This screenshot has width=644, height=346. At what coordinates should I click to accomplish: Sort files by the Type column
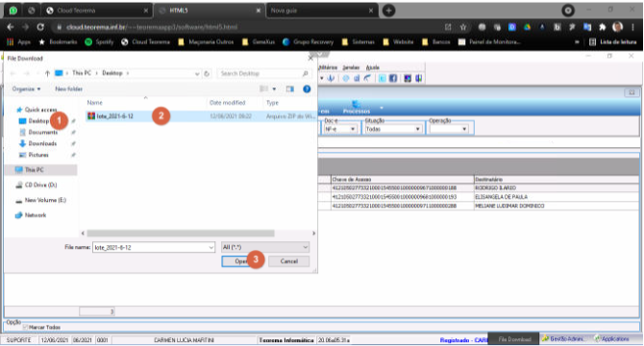point(272,103)
